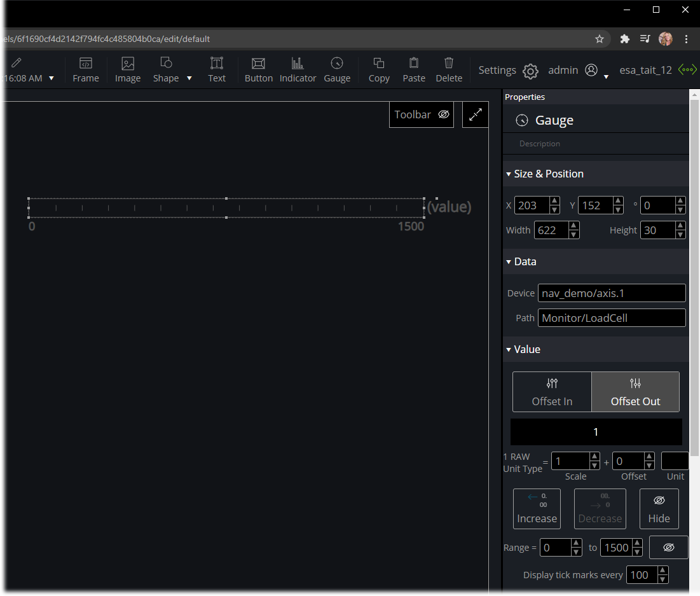Delete the selected gauge
Viewport: 700px width, 596px height.
(449, 70)
